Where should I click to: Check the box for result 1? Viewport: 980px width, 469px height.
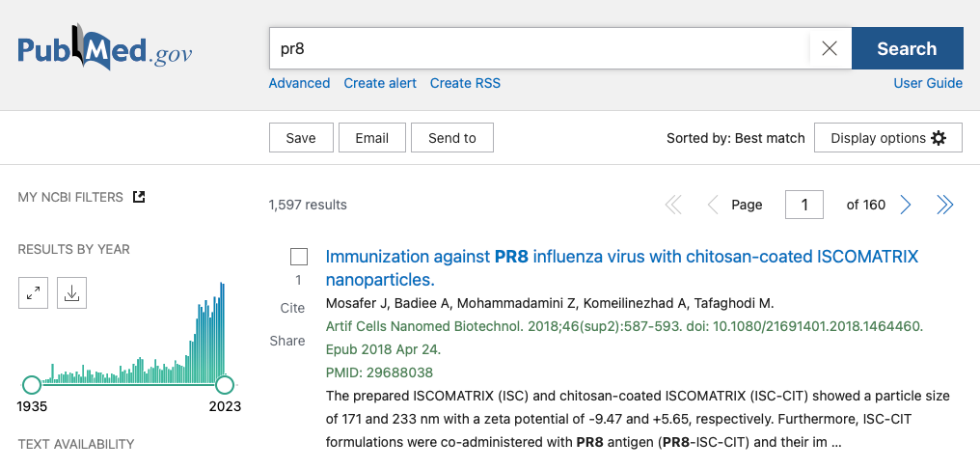tap(299, 257)
